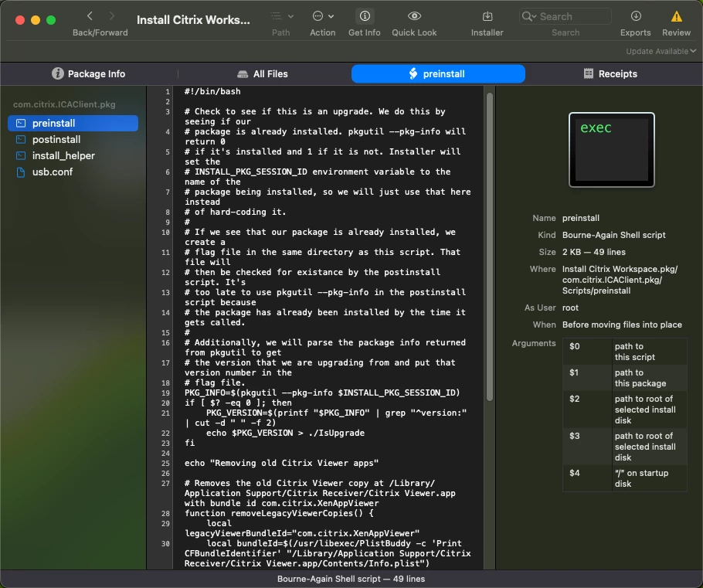Switch to the Receipts tab
The width and height of the screenshot is (703, 588).
click(610, 73)
